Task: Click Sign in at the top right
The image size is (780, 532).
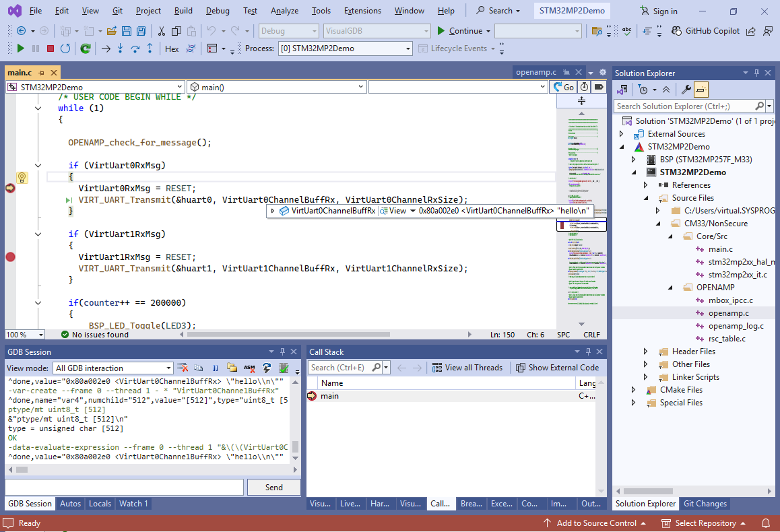Action: (659, 11)
